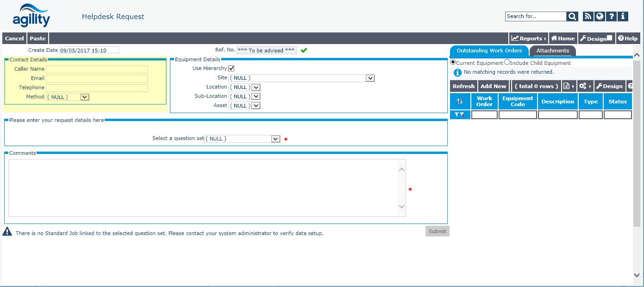644x287 pixels.
Task: Click the question mark icon beside globe
Action: [612, 17]
